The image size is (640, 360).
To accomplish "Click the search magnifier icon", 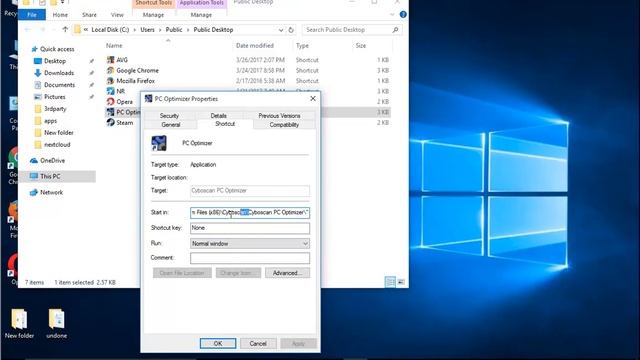I will pyautogui.click(x=395, y=30).
